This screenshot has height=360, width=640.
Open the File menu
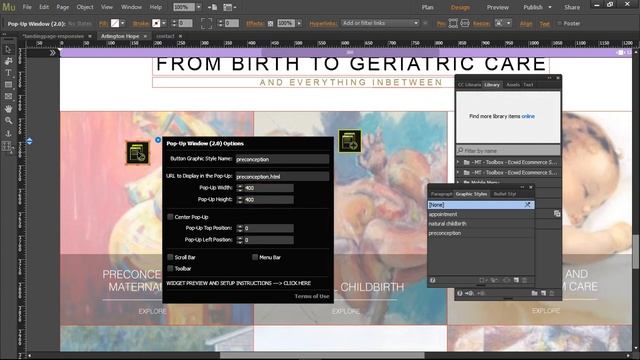point(27,7)
